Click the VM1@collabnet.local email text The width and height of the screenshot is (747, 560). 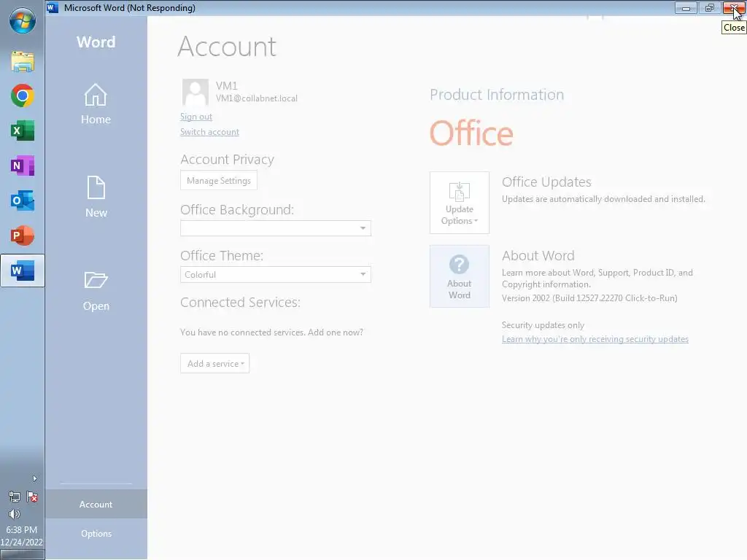[256, 98]
